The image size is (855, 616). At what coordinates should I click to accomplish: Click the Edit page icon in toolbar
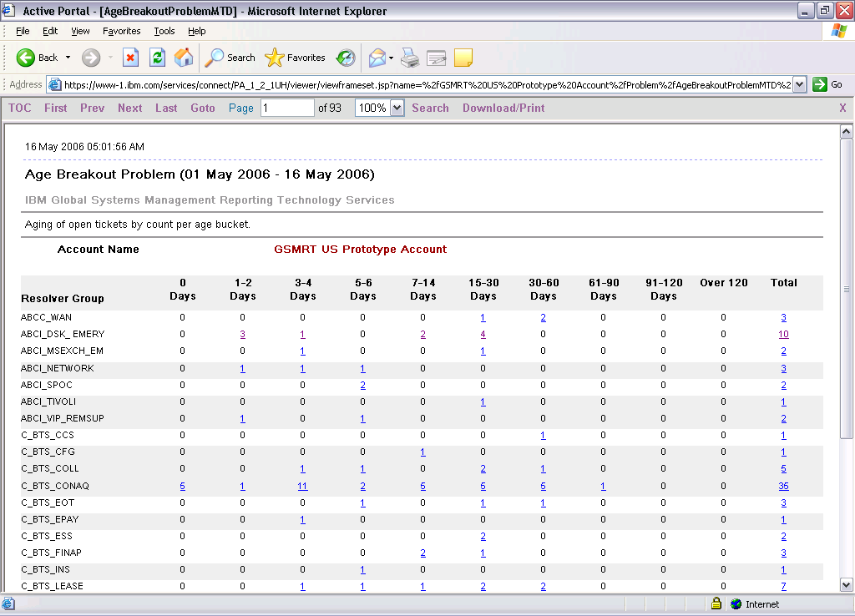436,58
